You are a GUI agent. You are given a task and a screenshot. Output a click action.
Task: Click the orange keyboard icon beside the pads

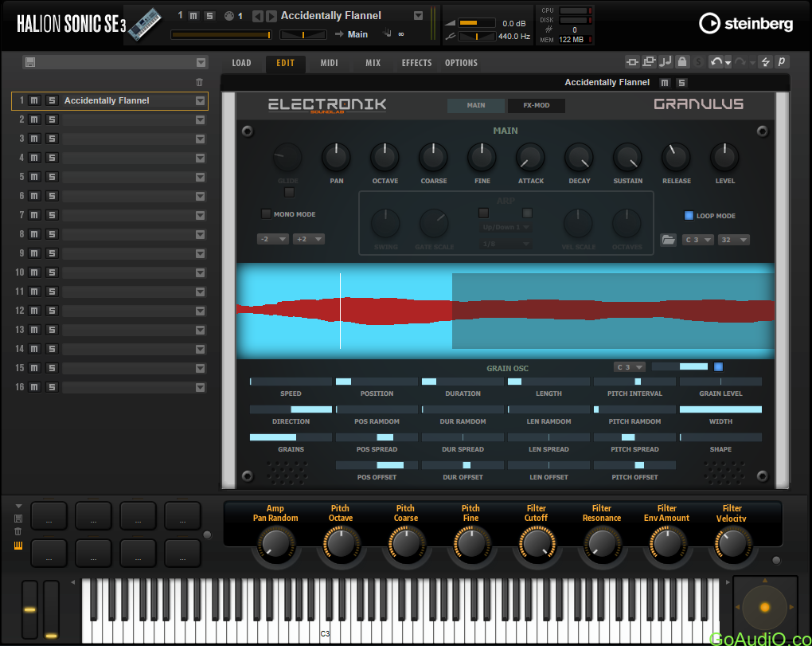click(x=18, y=546)
